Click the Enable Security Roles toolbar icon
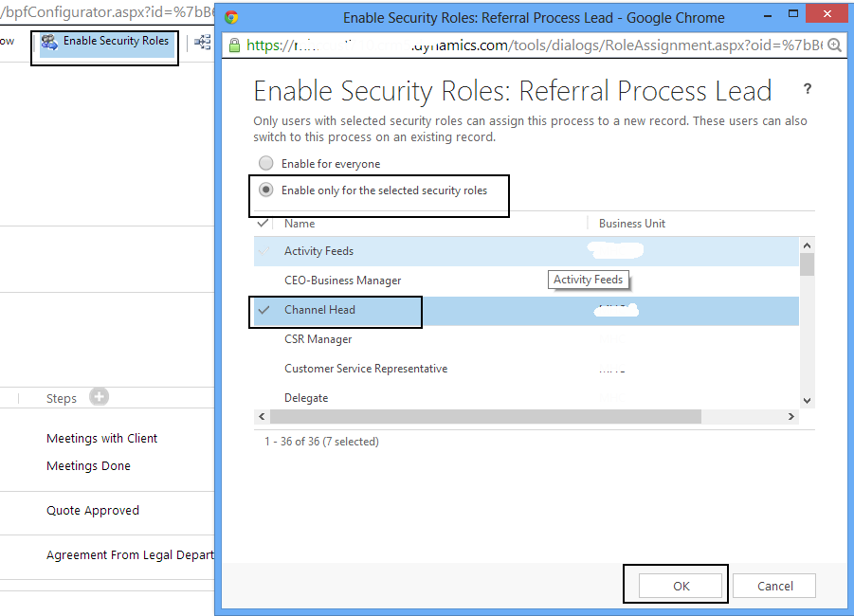 [49, 42]
